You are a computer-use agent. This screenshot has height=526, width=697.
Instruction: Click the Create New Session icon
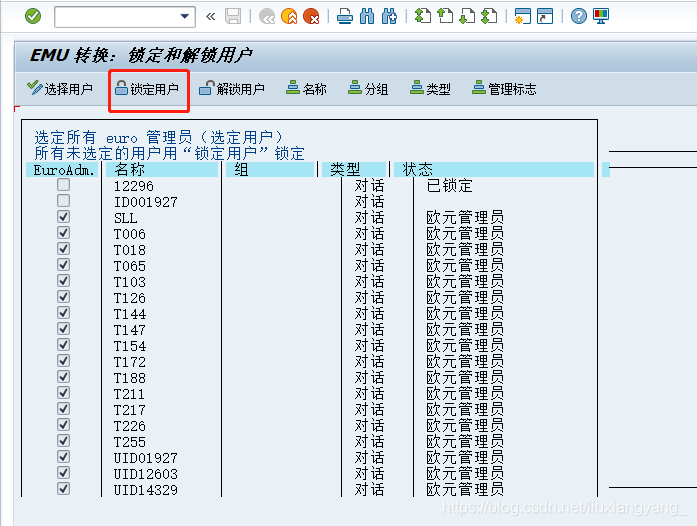(x=523, y=16)
